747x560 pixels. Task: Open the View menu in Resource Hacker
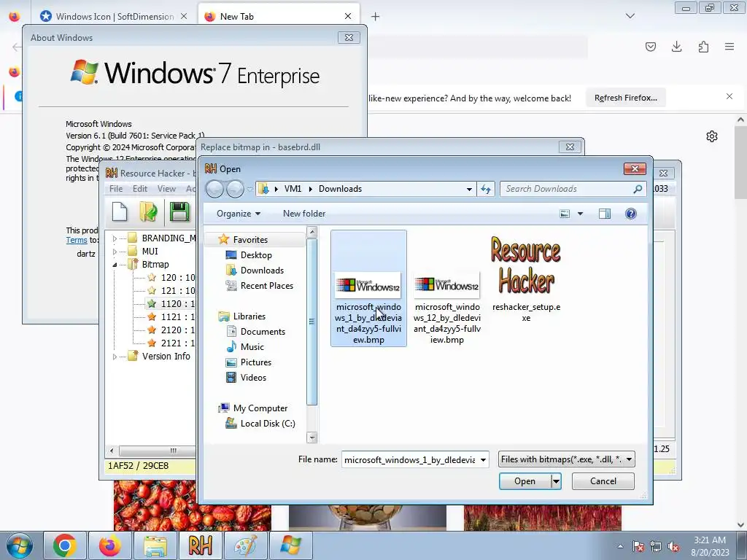tap(167, 189)
